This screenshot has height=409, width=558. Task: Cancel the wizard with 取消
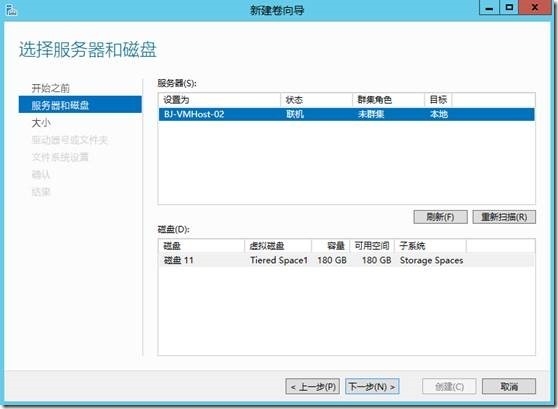509,386
